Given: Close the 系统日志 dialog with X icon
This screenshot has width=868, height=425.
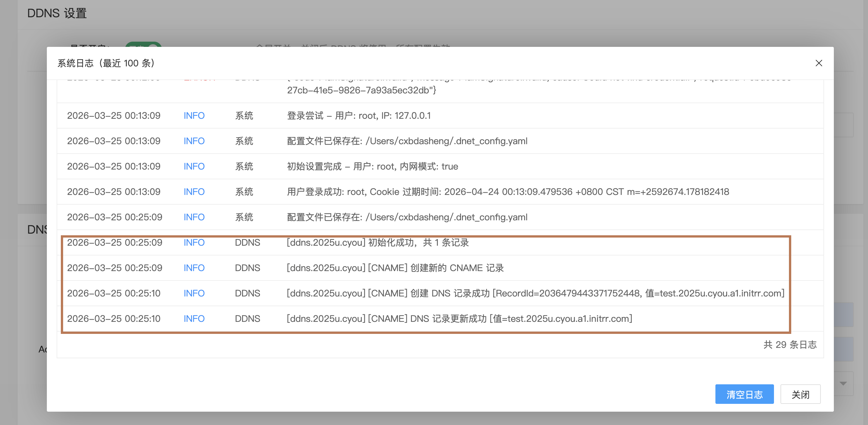Looking at the screenshot, I should pyautogui.click(x=819, y=63).
